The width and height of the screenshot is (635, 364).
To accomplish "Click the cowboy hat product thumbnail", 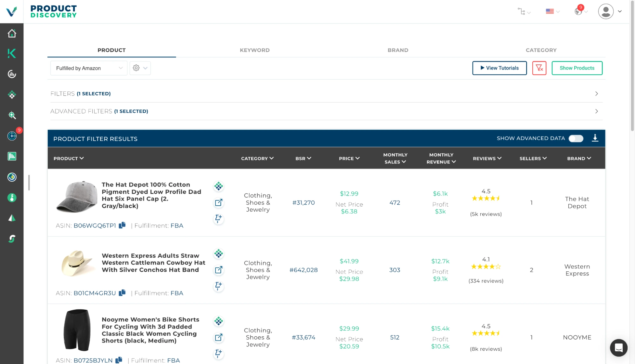I will 77,263.
